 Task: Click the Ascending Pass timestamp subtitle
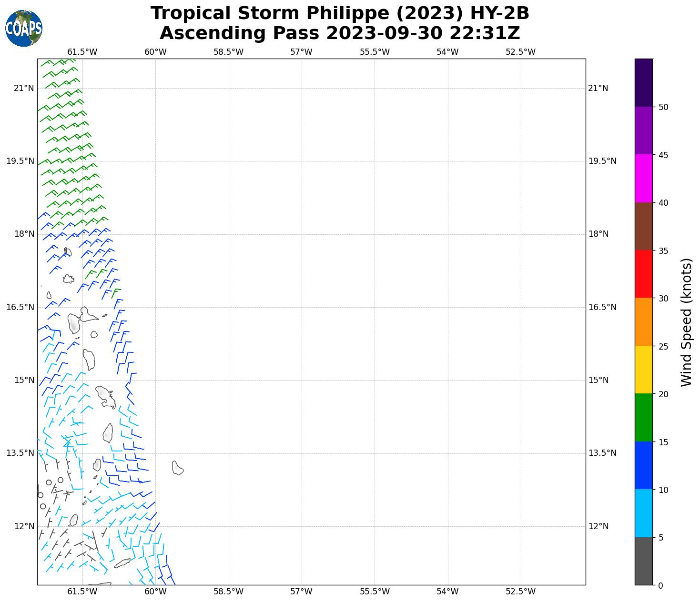(340, 33)
